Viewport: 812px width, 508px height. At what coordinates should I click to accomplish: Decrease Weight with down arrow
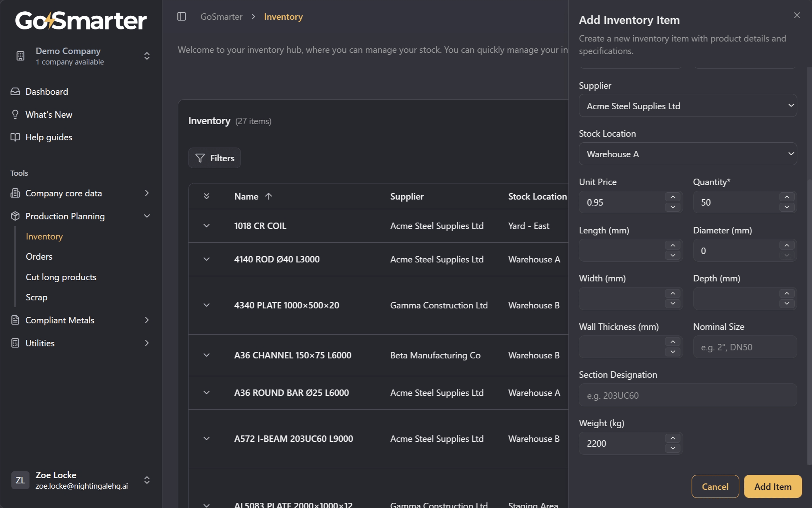(673, 448)
